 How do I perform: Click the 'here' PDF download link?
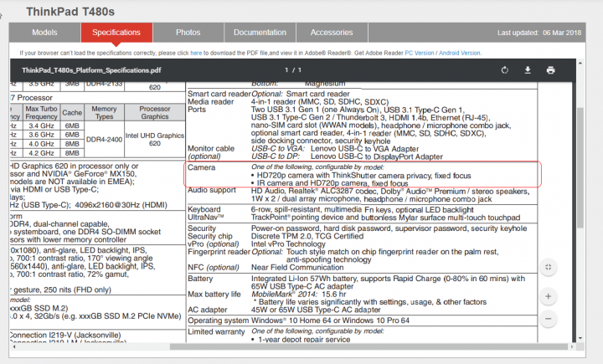(196, 53)
